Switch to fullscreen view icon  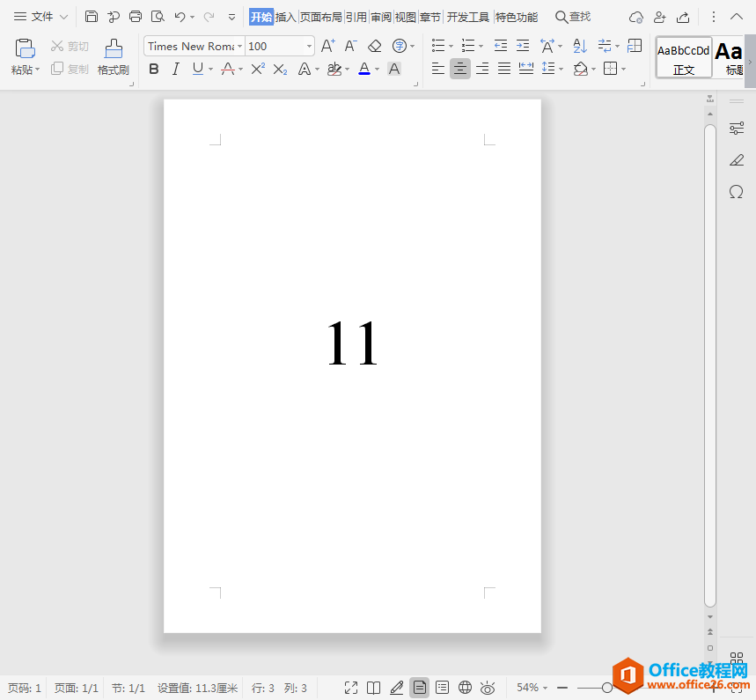coord(351,688)
